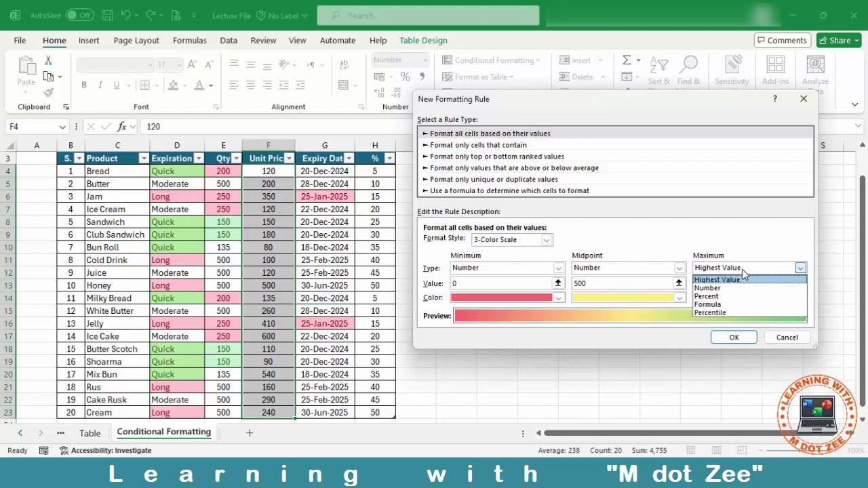868x488 pixels.
Task: Close the New Formatting Rule dialog
Action: 804,99
